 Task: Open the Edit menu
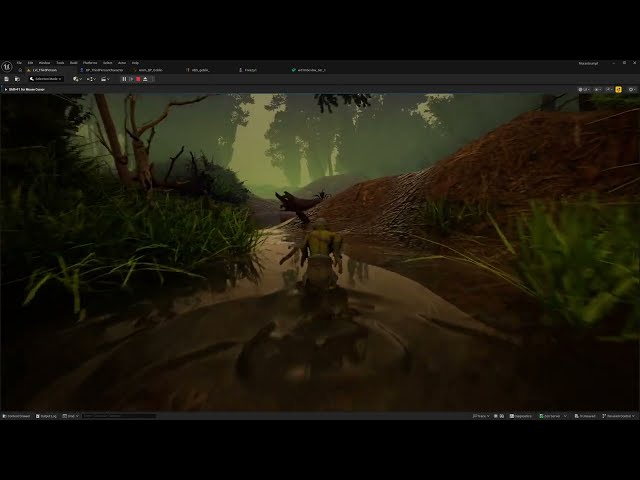[30, 63]
